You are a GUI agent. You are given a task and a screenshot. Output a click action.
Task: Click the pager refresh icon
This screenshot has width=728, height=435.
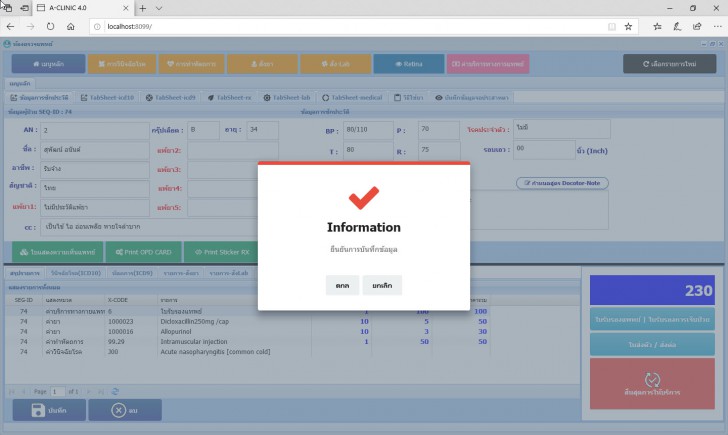tap(115, 392)
